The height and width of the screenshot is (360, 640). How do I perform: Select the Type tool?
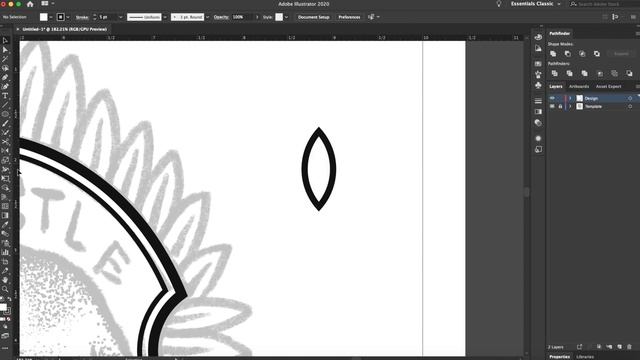(5, 96)
